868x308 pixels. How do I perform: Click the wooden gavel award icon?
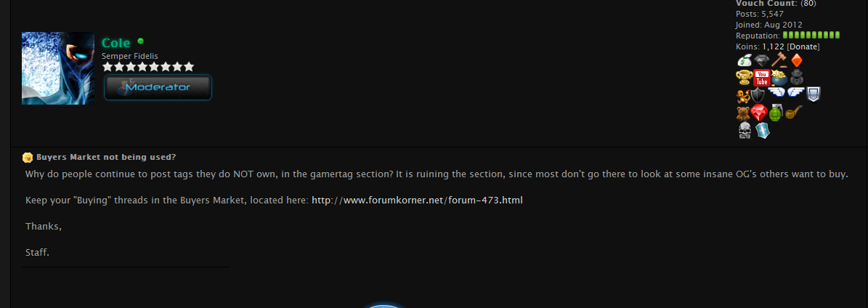click(779, 60)
